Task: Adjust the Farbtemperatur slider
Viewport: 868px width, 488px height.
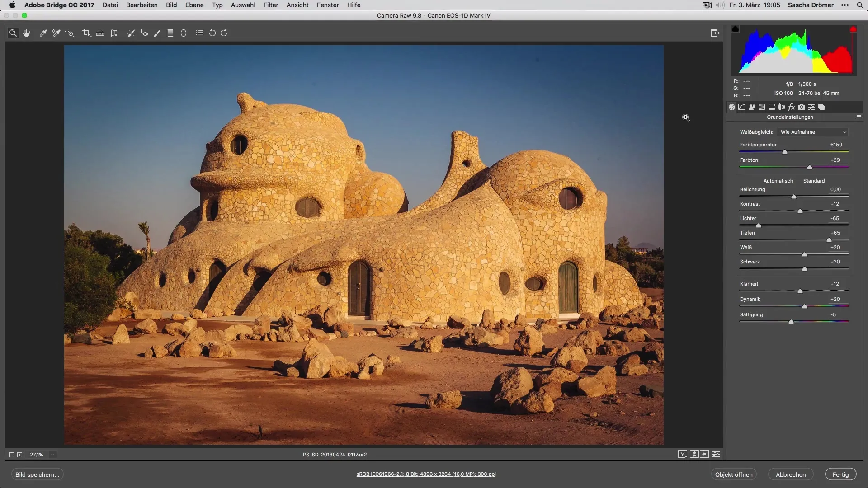Action: click(785, 152)
